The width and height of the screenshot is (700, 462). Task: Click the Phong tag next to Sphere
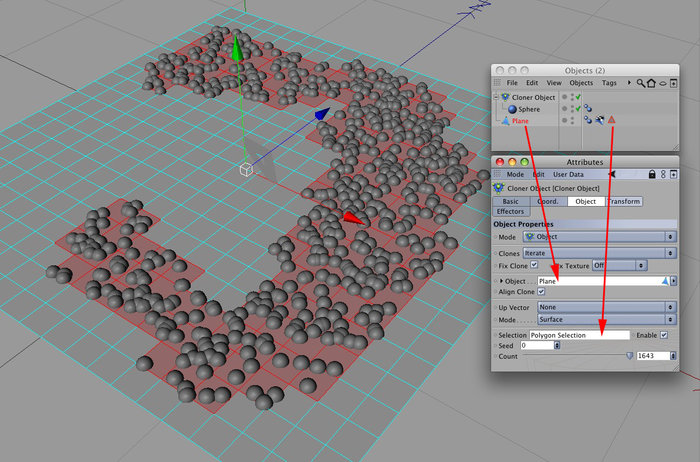[x=588, y=108]
